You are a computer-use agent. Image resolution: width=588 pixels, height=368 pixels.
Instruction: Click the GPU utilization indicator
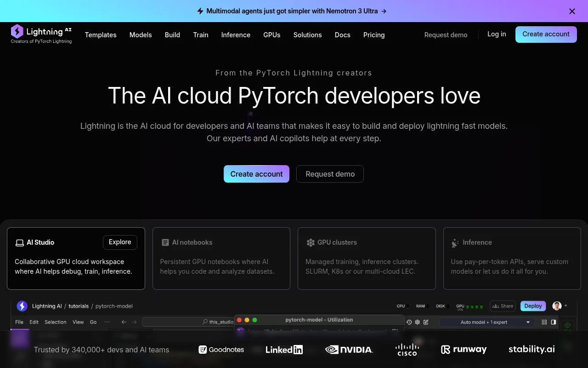[x=469, y=306]
